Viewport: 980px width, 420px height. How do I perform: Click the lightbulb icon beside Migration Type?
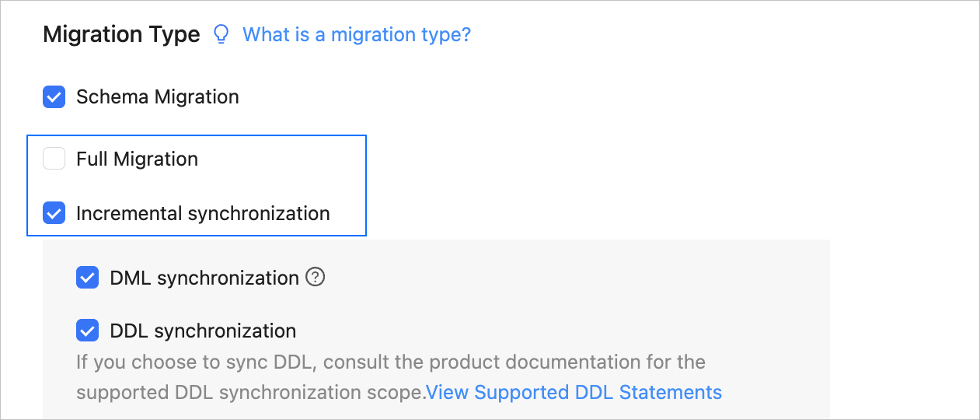click(x=221, y=35)
